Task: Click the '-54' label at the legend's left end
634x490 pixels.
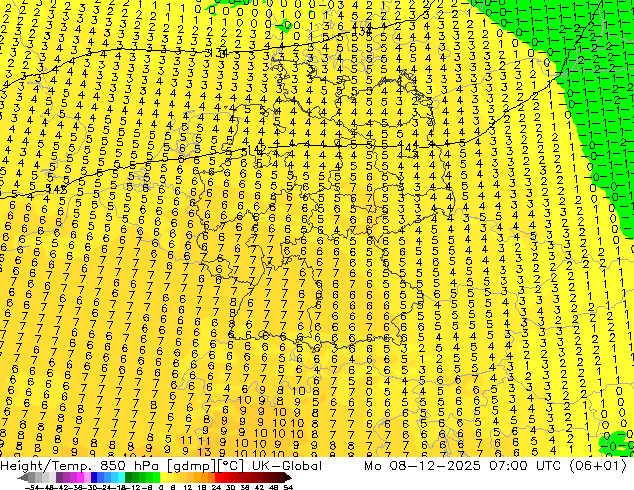Action: tap(32, 487)
